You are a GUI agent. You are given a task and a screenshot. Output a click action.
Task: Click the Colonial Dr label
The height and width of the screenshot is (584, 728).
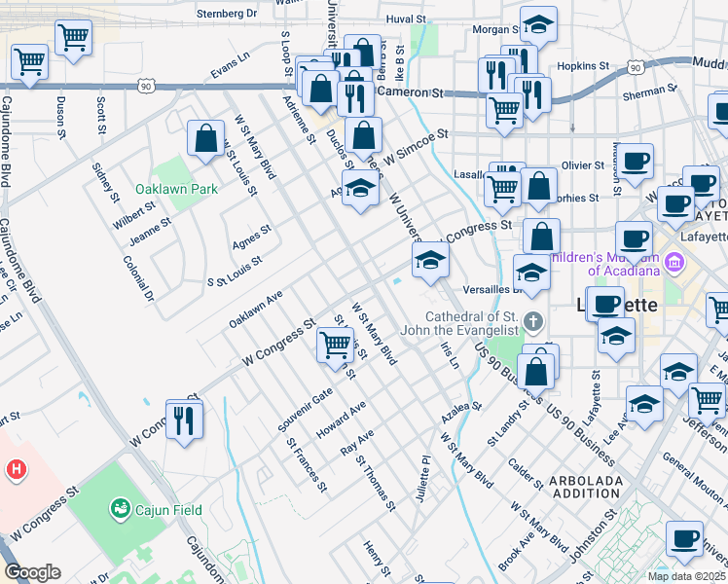click(138, 278)
